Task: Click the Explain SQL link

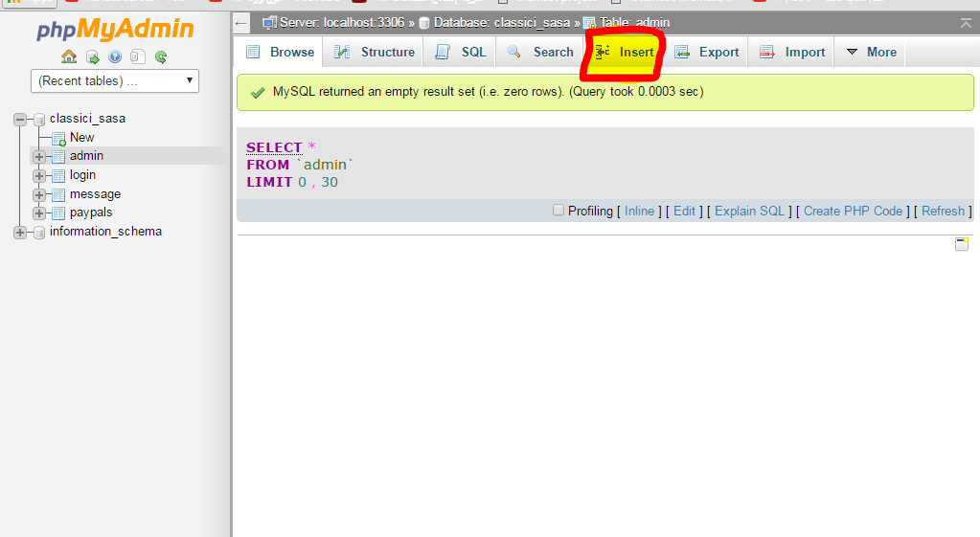Action: tap(749, 211)
